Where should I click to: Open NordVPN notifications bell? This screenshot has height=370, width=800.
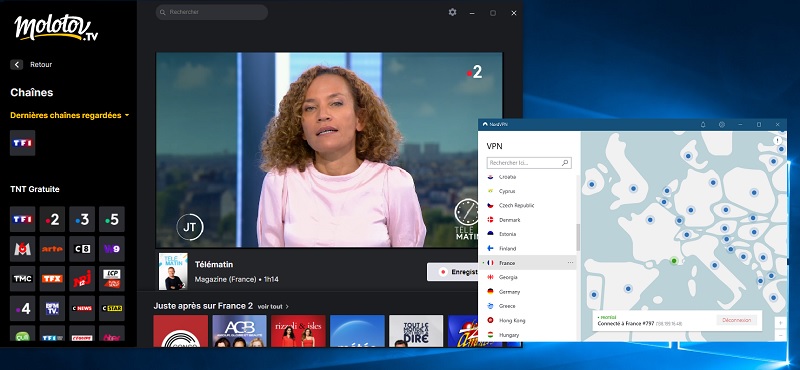(703, 125)
